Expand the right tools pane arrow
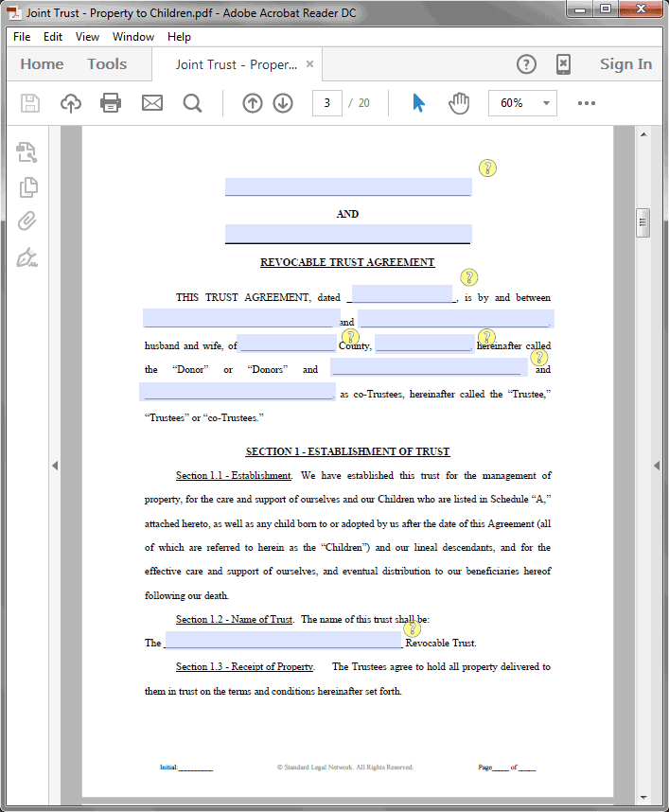Viewport: 669px width, 812px height. pyautogui.click(x=657, y=466)
